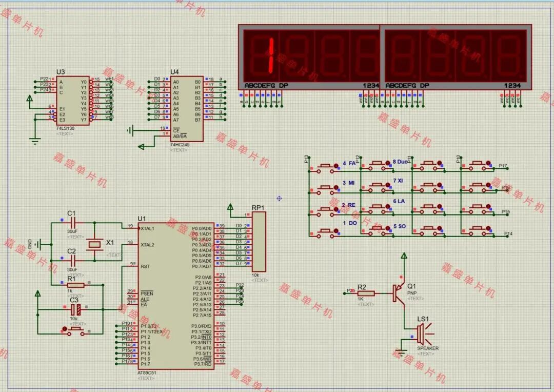This screenshot has height=392, width=554.
Task: Click the power arrow above transistor Q1
Action: (404, 256)
